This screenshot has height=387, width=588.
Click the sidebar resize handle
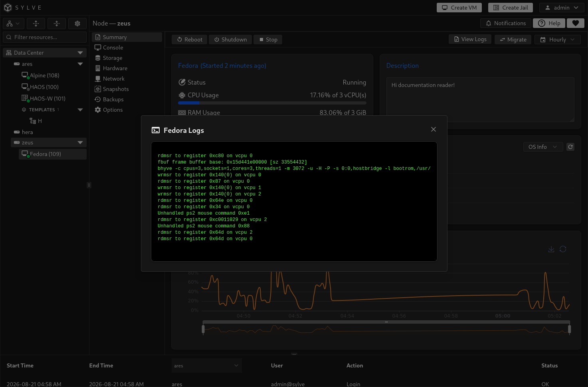pyautogui.click(x=89, y=185)
